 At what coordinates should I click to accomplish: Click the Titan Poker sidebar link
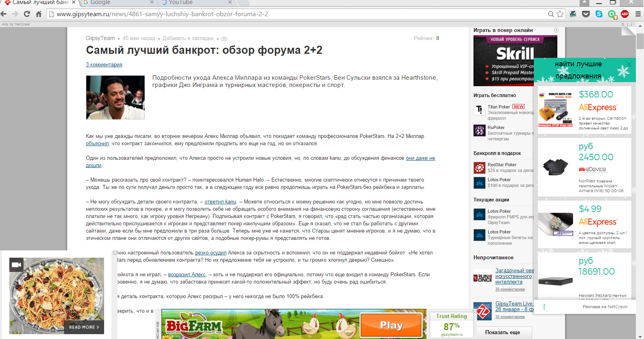pos(499,107)
